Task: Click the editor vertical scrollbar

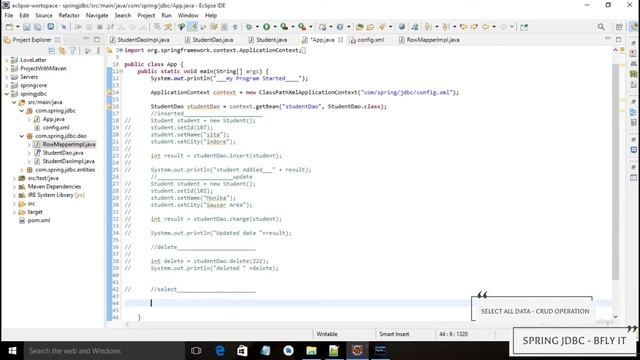Action: pos(616,171)
